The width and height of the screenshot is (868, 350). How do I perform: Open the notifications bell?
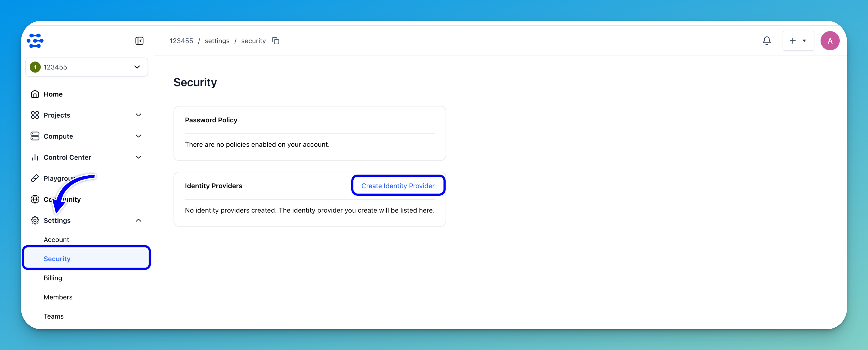(x=767, y=41)
